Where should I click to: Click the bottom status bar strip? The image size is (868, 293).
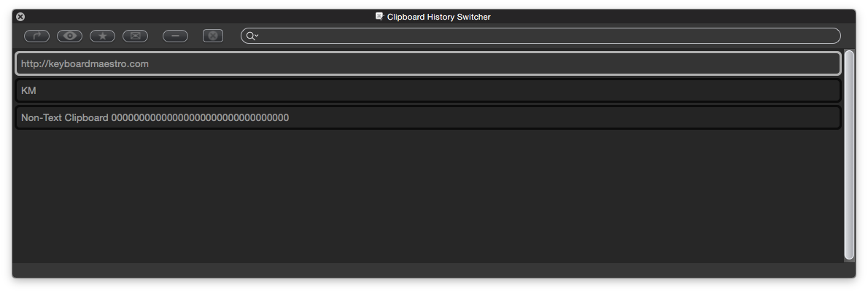(434, 270)
